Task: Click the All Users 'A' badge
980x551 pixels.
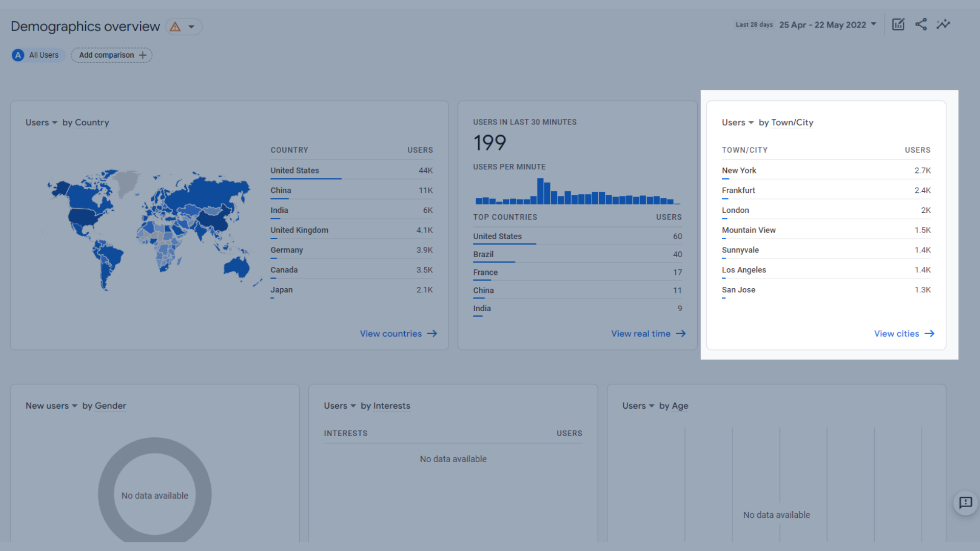Action: tap(18, 55)
